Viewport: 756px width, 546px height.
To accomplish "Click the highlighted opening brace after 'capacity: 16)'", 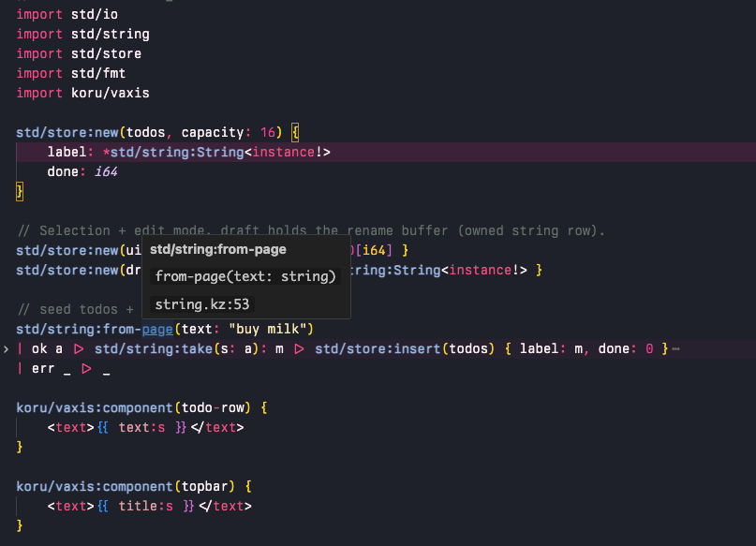I will pos(295,133).
